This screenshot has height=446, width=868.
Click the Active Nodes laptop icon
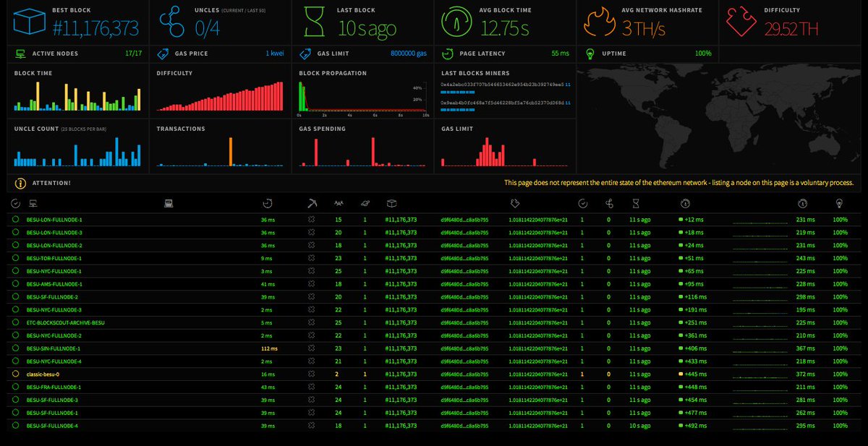[x=20, y=53]
